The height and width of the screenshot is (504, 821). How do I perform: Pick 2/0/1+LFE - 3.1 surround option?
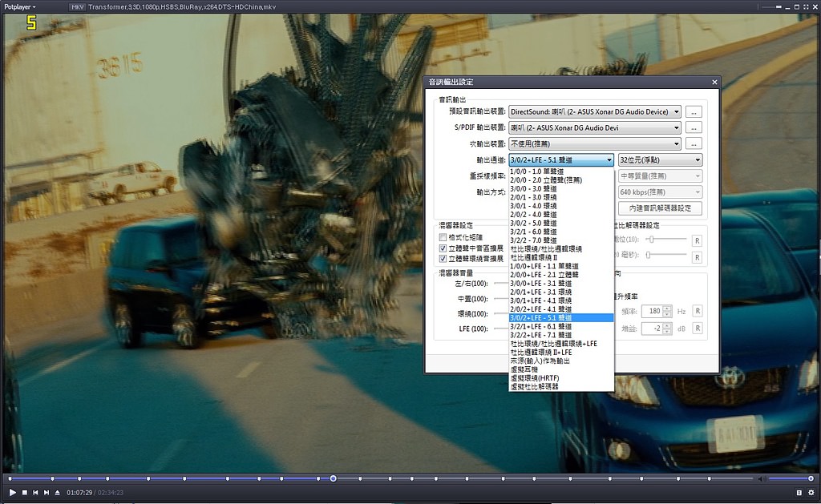coord(560,292)
